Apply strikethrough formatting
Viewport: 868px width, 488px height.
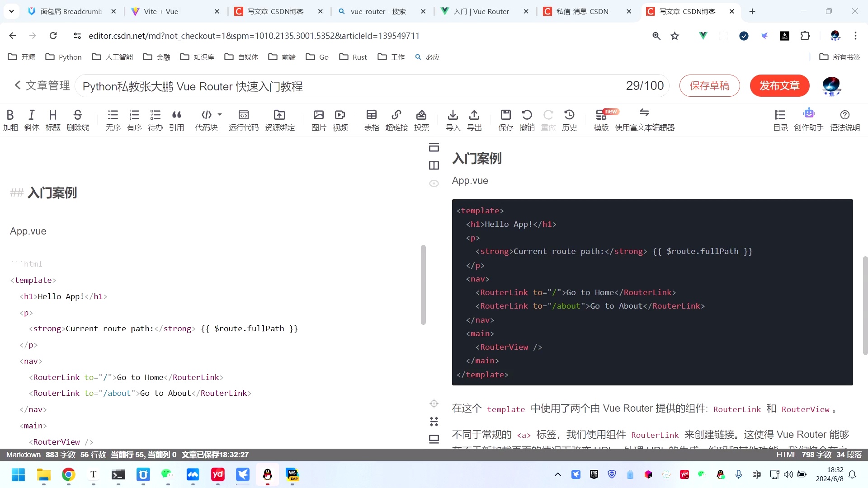(78, 119)
